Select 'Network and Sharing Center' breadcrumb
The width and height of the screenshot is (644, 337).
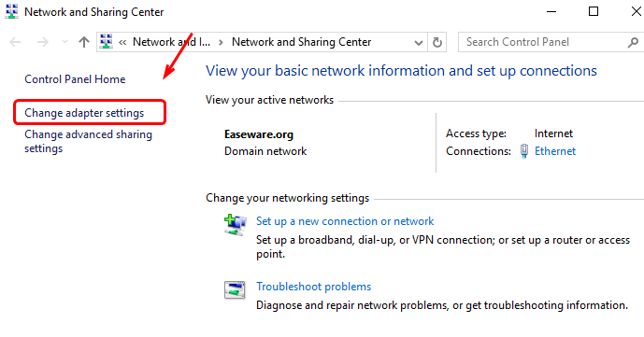point(302,42)
